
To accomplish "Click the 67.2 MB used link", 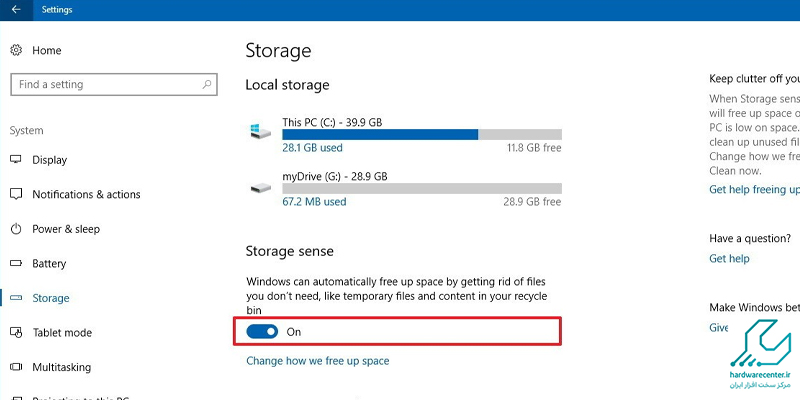I will point(314,202).
